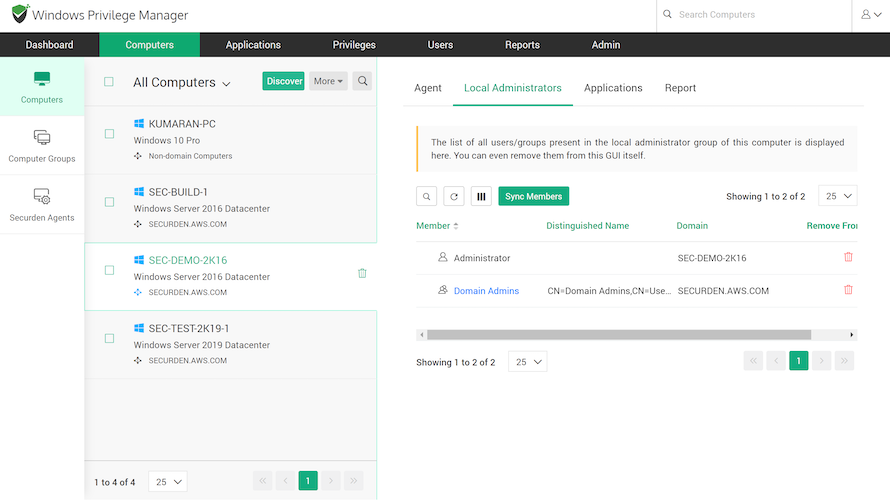Click the horizontal scrollbar under members table

point(619,335)
